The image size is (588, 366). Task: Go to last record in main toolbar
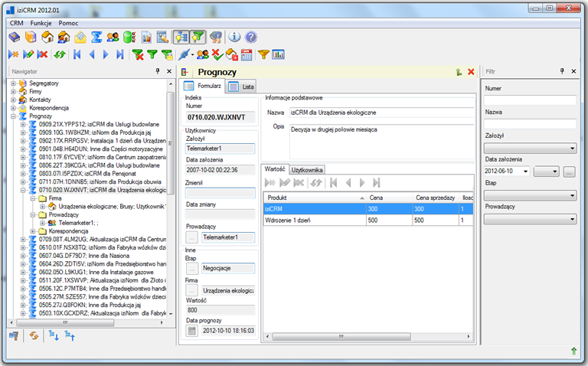point(120,55)
